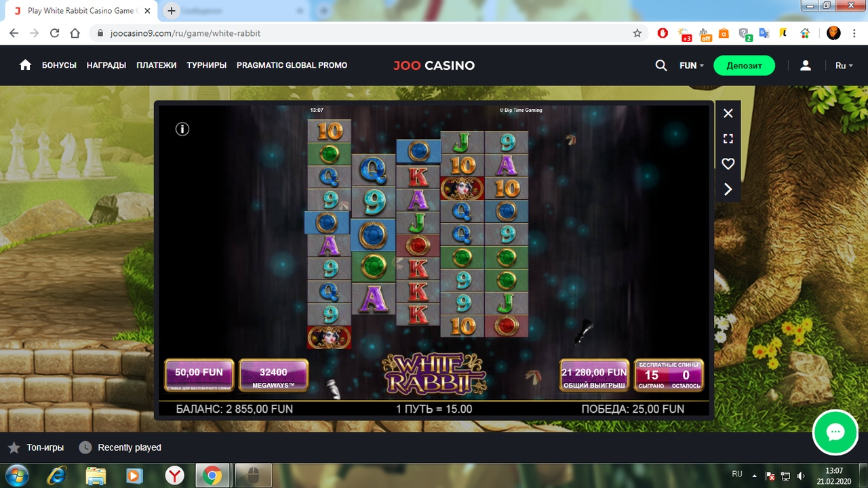The width and height of the screenshot is (868, 488).
Task: Click the White Rabbit game logo
Action: [x=434, y=373]
